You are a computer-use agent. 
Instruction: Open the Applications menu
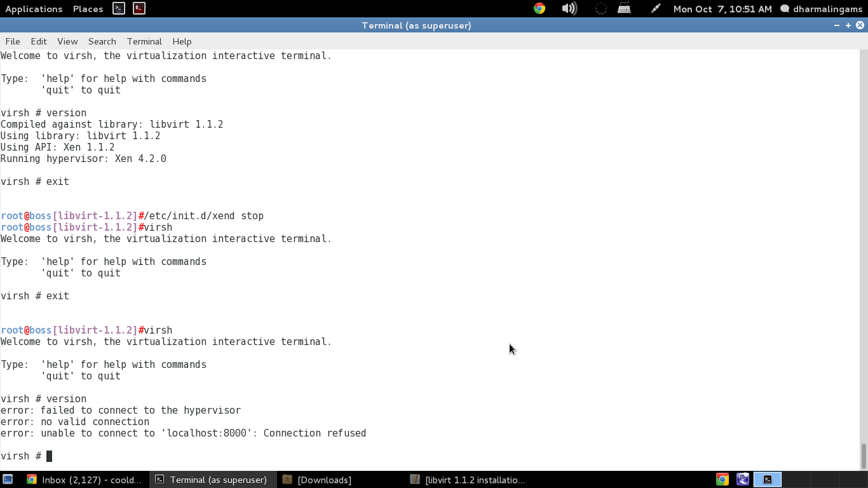34,9
